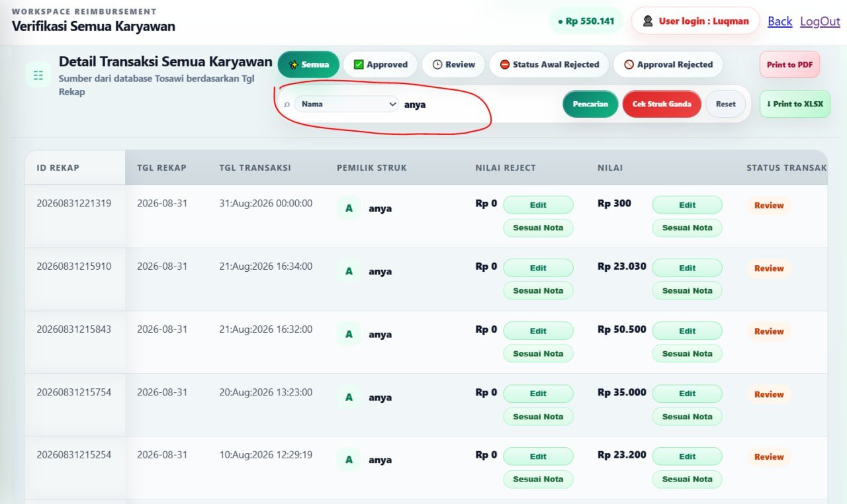
Task: Focus the search text field containing anya
Action: click(x=480, y=104)
